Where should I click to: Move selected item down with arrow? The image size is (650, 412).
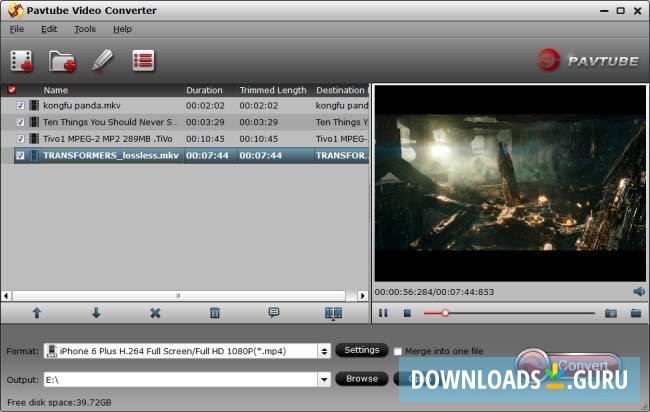96,313
